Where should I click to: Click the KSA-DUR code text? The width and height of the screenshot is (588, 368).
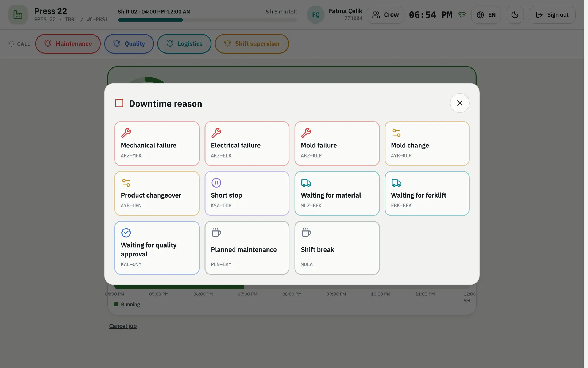(221, 206)
